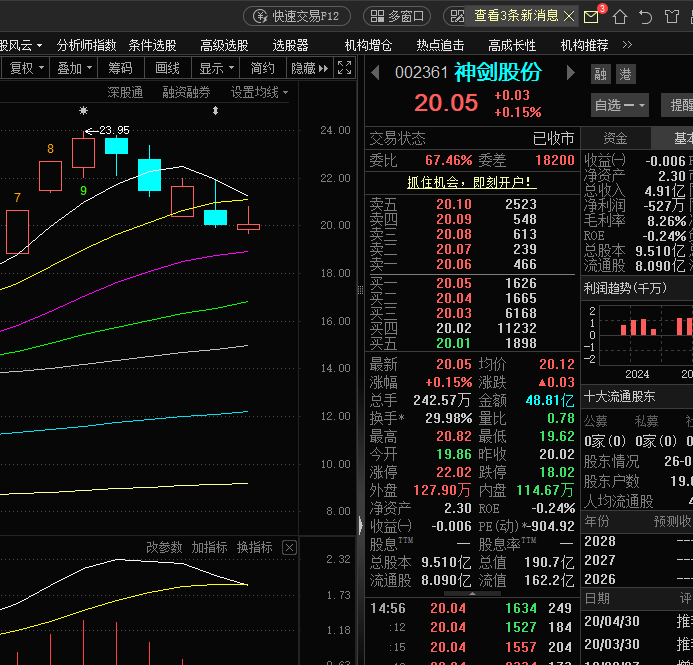
Task: Open the 自选一 watchlist dropdown
Action: 620,105
